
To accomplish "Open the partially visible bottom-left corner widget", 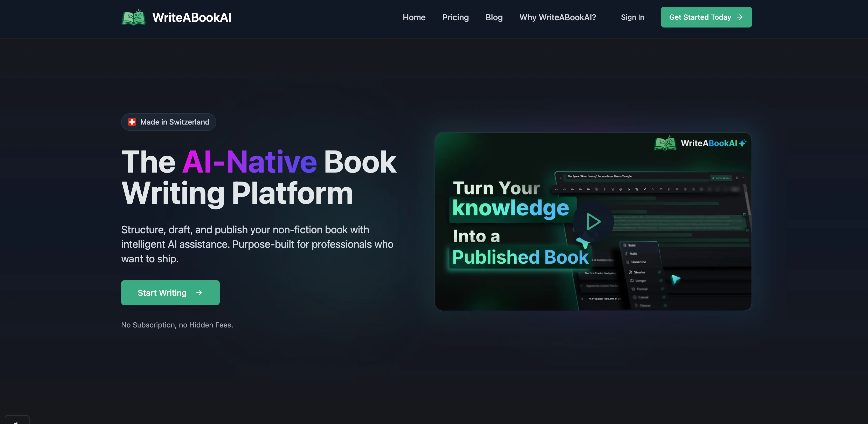I will click(17, 420).
